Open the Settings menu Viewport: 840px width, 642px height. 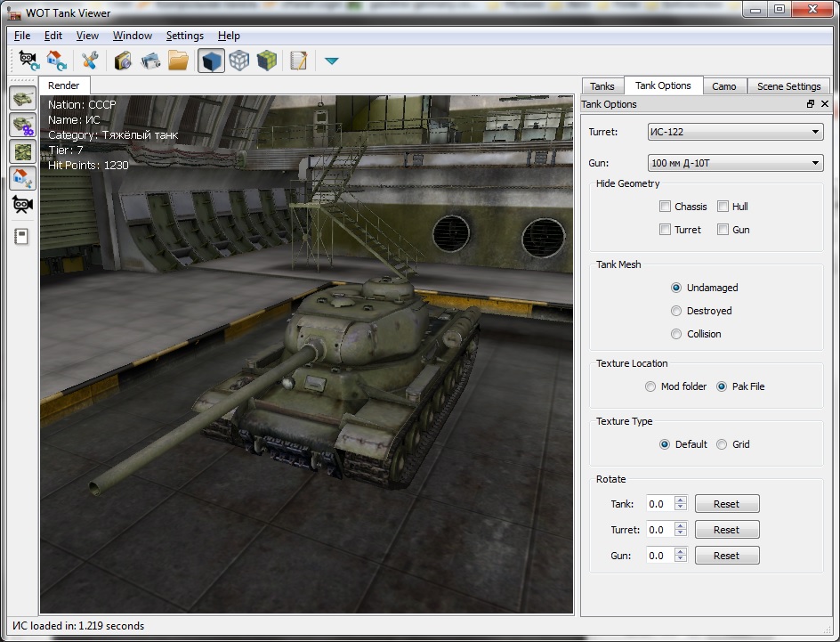point(184,36)
